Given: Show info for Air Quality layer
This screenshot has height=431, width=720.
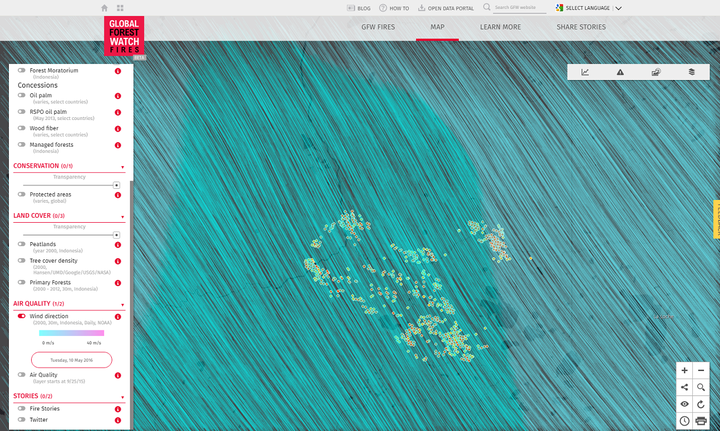Looking at the screenshot, I should 118,375.
